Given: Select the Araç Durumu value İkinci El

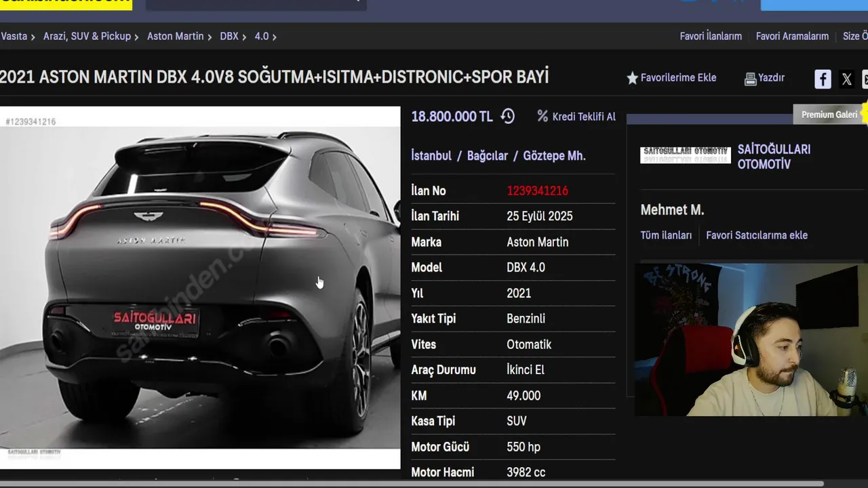Looking at the screenshot, I should pyautogui.click(x=526, y=370).
